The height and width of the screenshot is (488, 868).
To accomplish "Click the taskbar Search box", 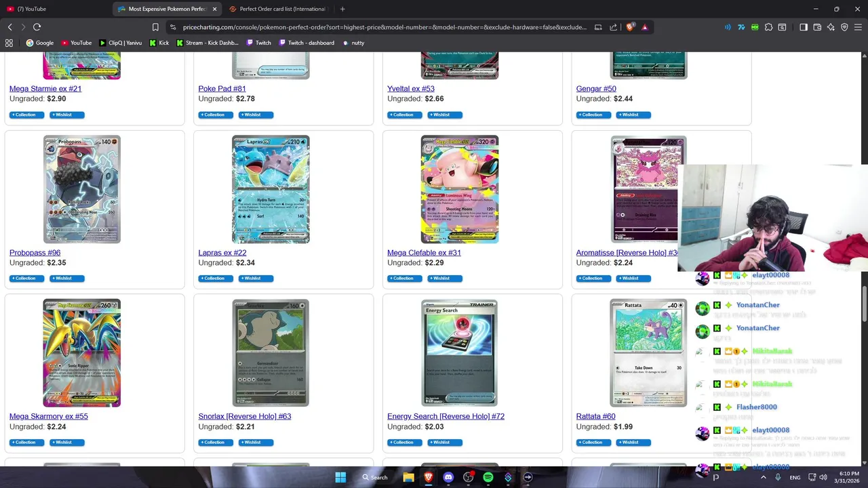I will [376, 477].
